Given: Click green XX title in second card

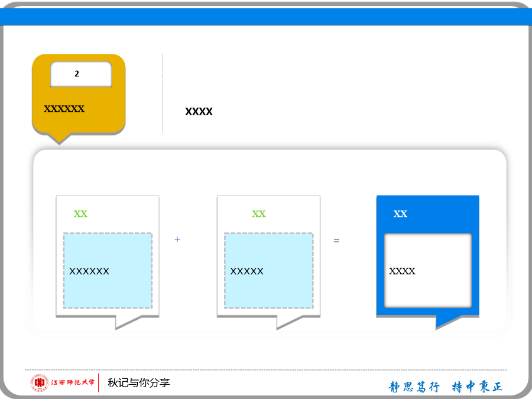Looking at the screenshot, I should (258, 214).
